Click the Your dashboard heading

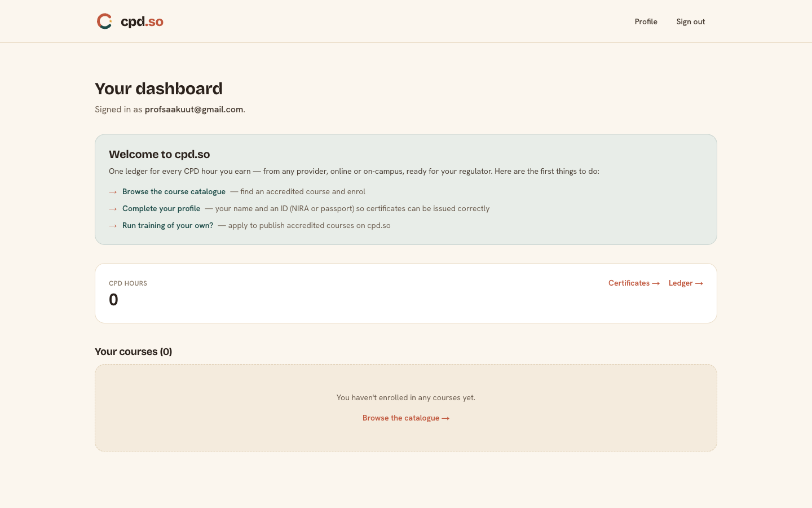(x=158, y=89)
